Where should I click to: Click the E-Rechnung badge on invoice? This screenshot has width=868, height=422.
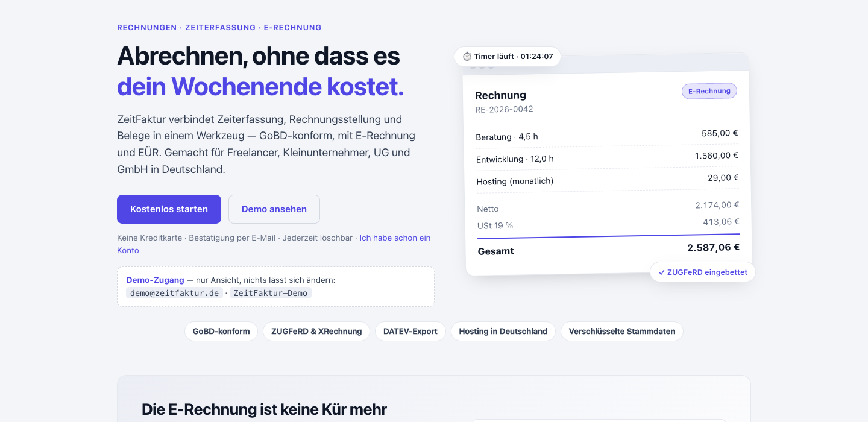[x=709, y=91]
